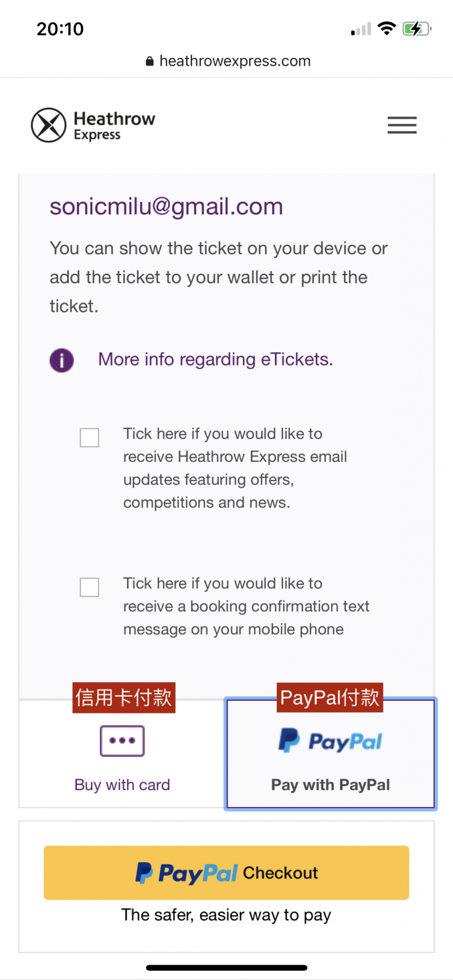Select the Pay with PayPal tab

330,785
